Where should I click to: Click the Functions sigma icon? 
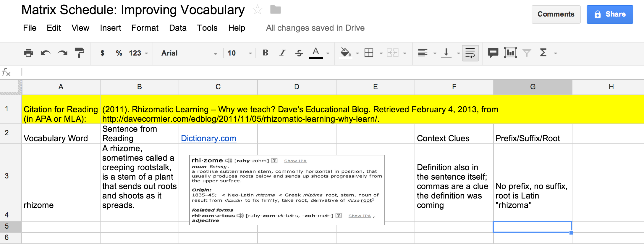[x=543, y=53]
